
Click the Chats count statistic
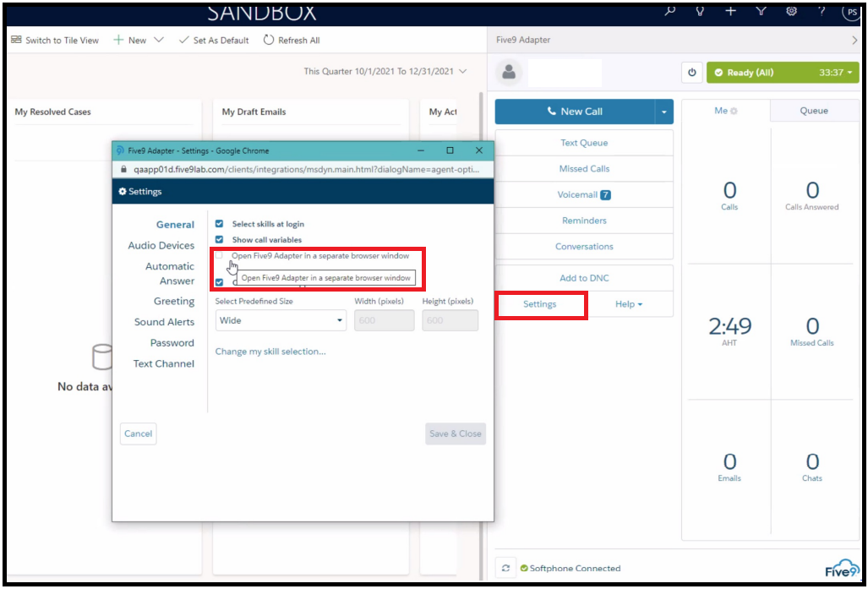(x=811, y=467)
